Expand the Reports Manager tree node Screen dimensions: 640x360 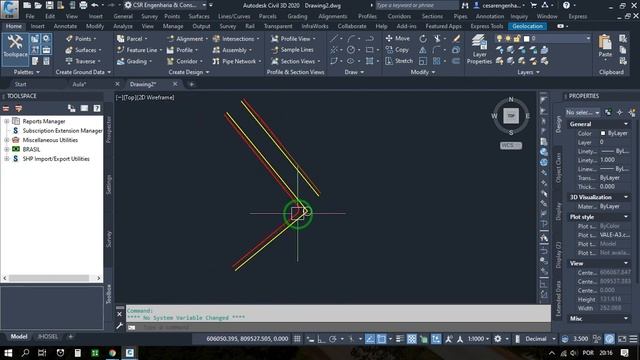pos(7,121)
